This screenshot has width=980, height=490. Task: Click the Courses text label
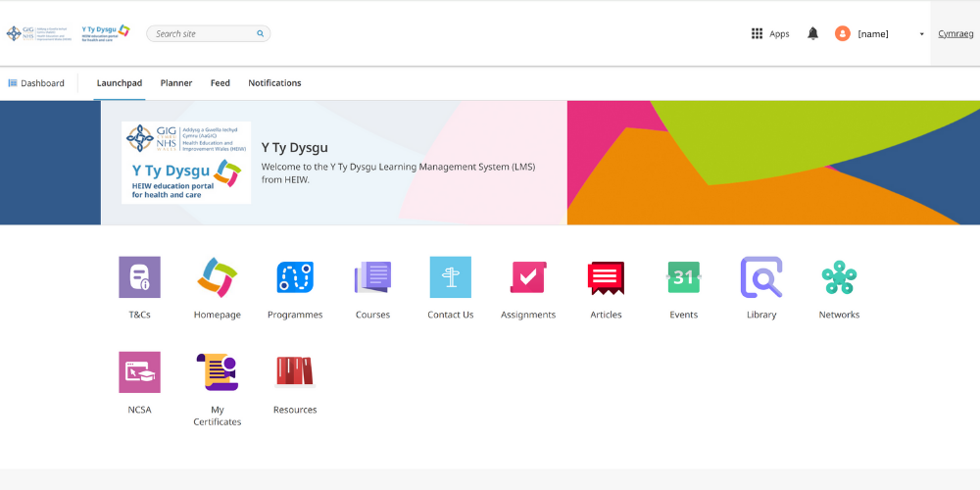[x=373, y=315]
